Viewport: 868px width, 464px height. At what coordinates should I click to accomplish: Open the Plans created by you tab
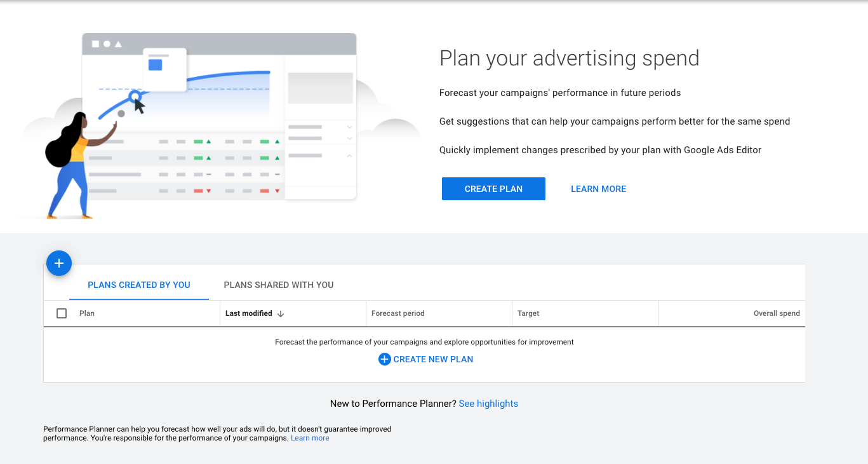[139, 285]
